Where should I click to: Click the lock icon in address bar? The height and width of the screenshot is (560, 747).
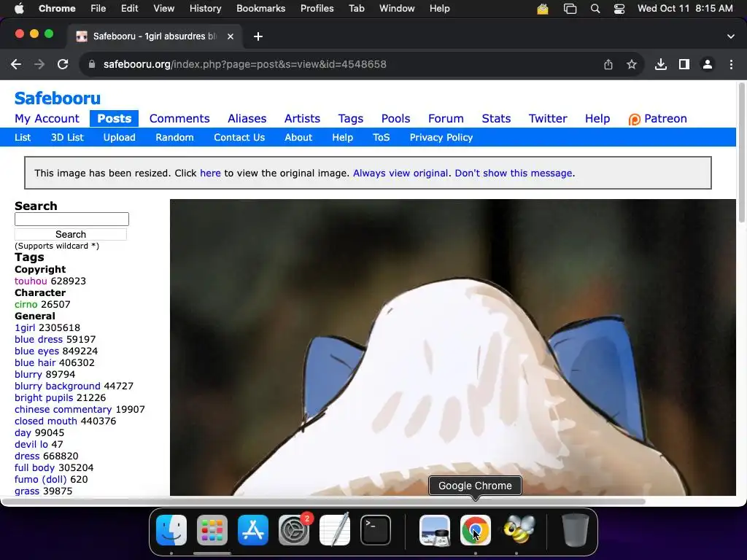[92, 64]
